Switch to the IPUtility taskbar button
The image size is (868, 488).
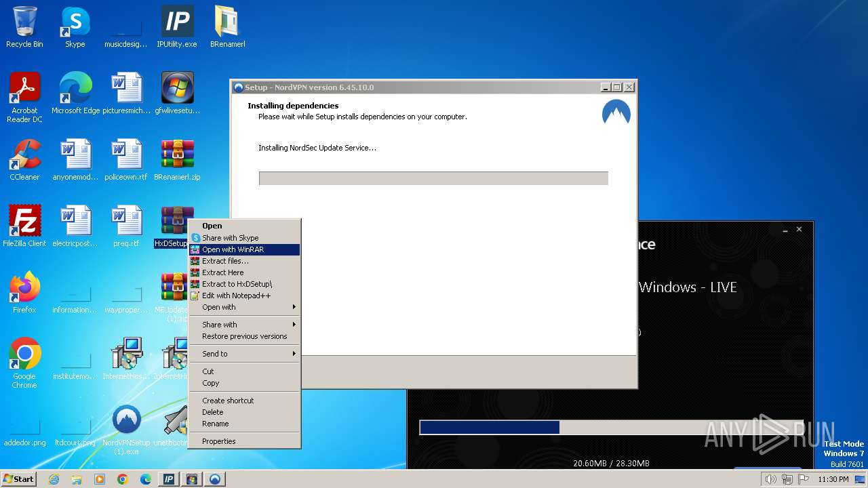[x=169, y=479]
